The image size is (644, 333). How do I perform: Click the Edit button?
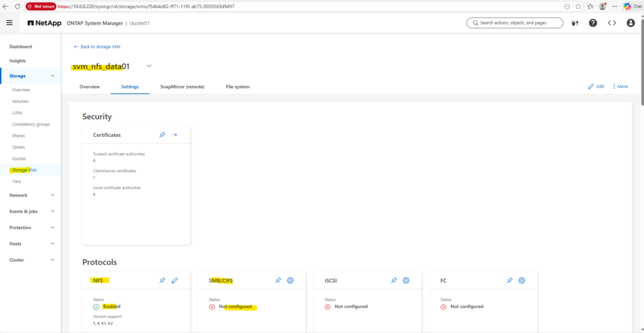(x=596, y=87)
